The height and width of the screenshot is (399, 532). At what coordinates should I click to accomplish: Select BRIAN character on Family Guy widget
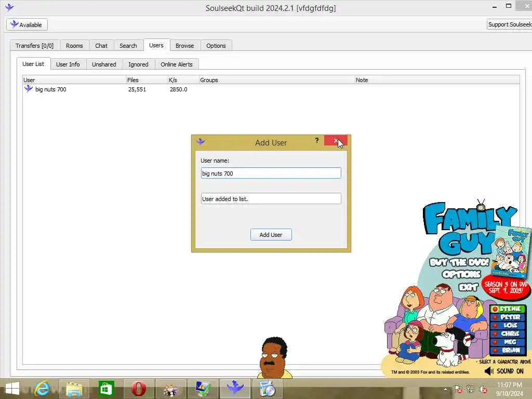click(x=508, y=350)
